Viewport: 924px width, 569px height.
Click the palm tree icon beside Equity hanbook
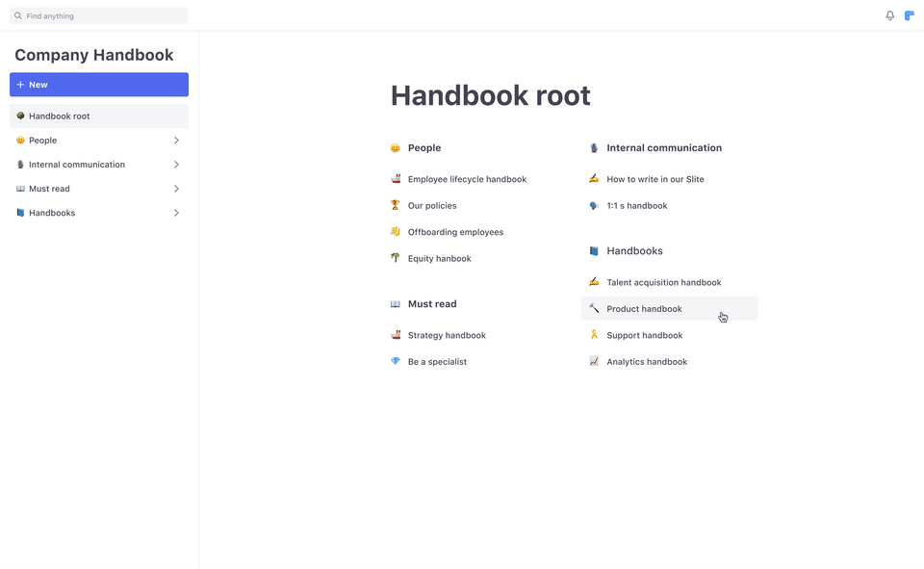(396, 258)
